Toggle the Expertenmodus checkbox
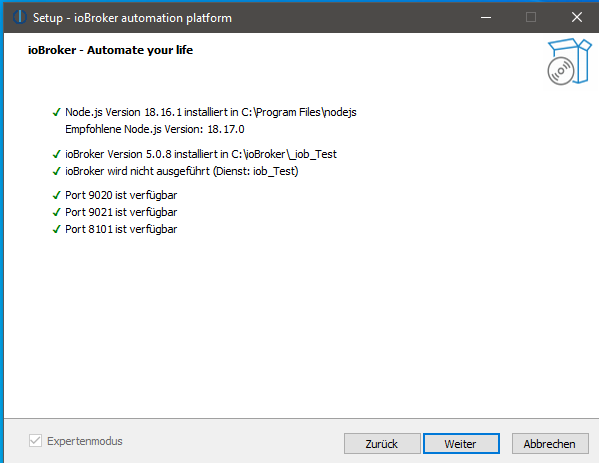The image size is (599, 463). point(36,440)
